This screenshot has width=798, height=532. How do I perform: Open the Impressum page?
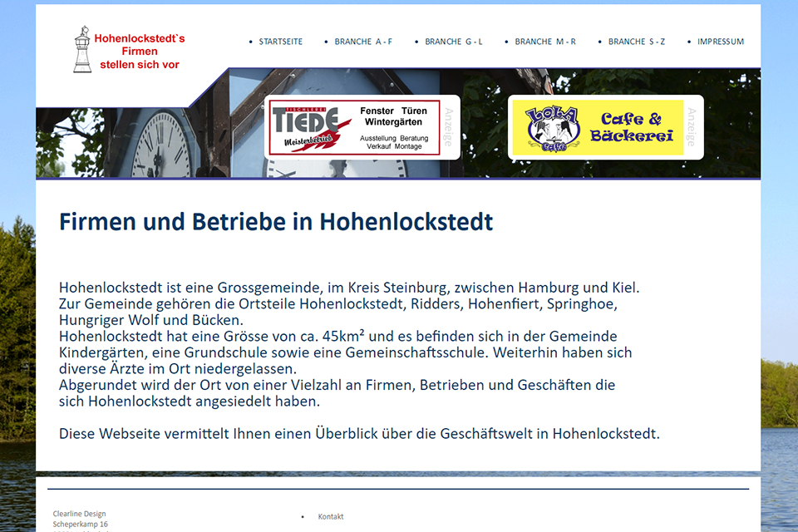point(720,42)
